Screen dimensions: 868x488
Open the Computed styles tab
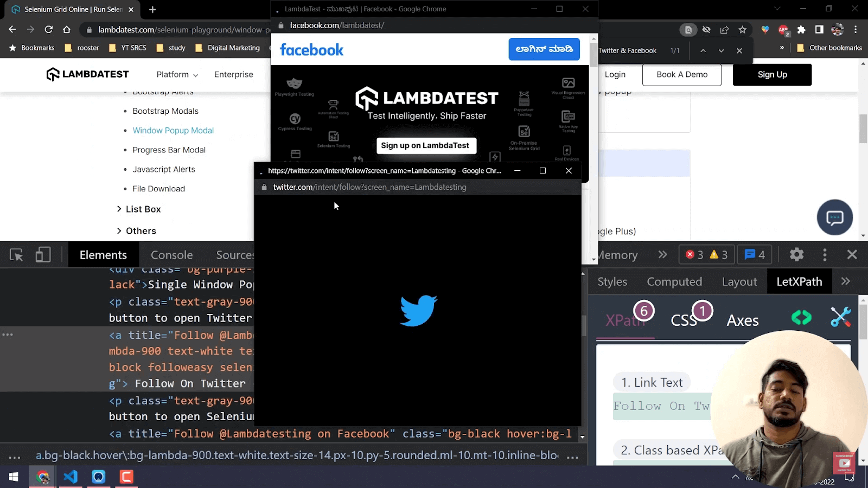point(674,281)
